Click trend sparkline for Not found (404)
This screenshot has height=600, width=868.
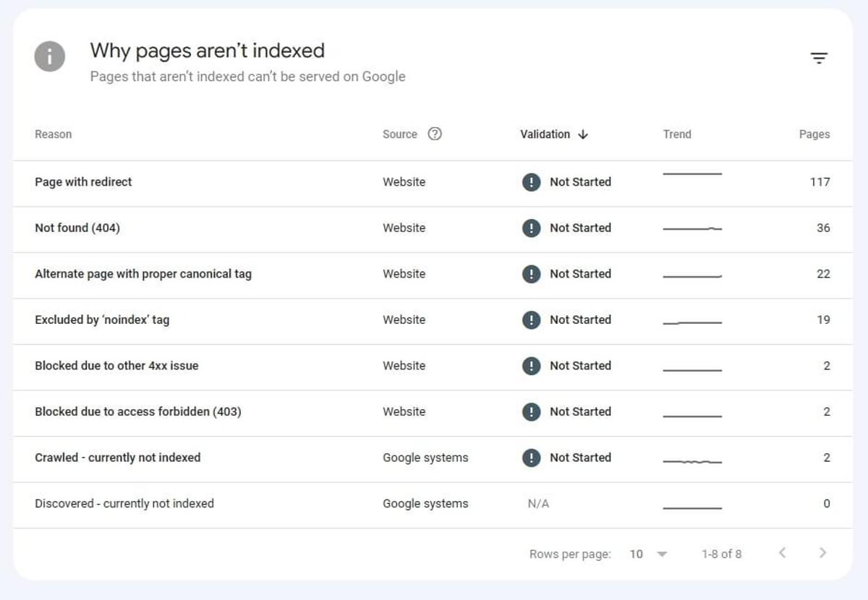tap(692, 228)
